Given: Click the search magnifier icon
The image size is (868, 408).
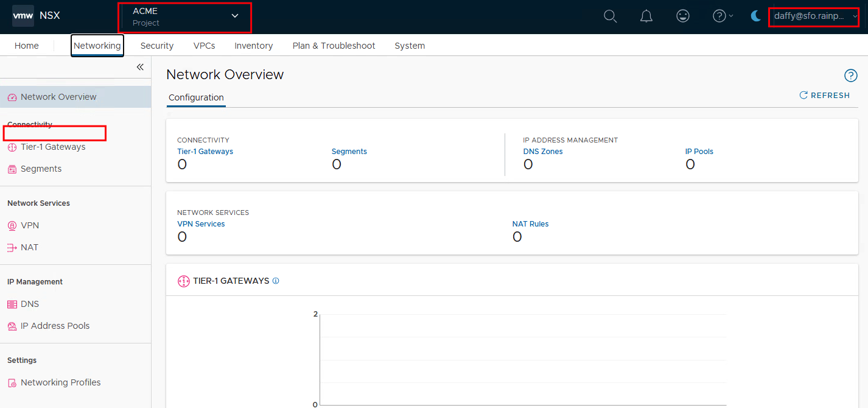Looking at the screenshot, I should click(x=610, y=16).
